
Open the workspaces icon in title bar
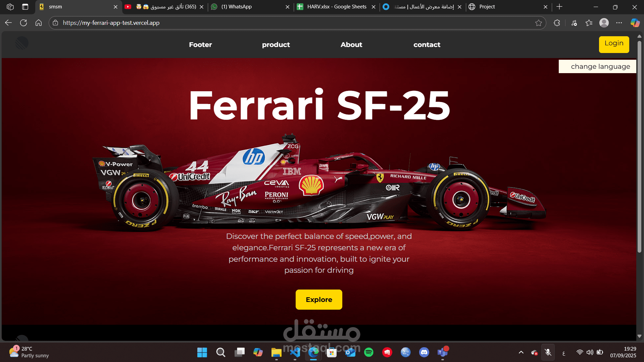coord(10,7)
